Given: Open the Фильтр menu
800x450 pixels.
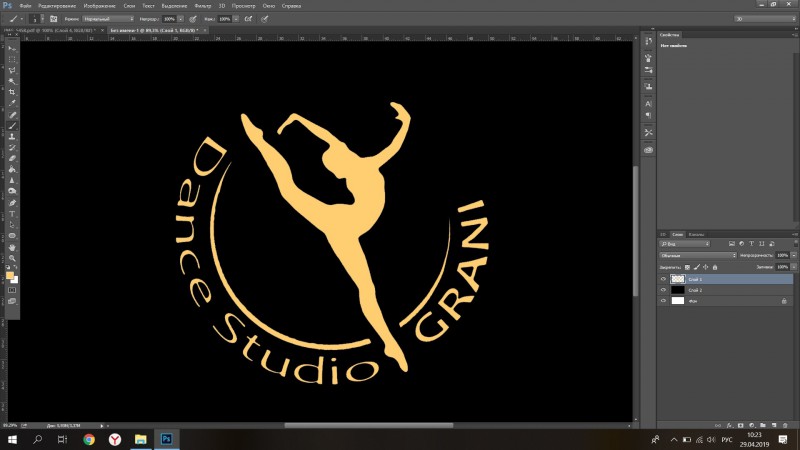Looking at the screenshot, I should coord(203,6).
